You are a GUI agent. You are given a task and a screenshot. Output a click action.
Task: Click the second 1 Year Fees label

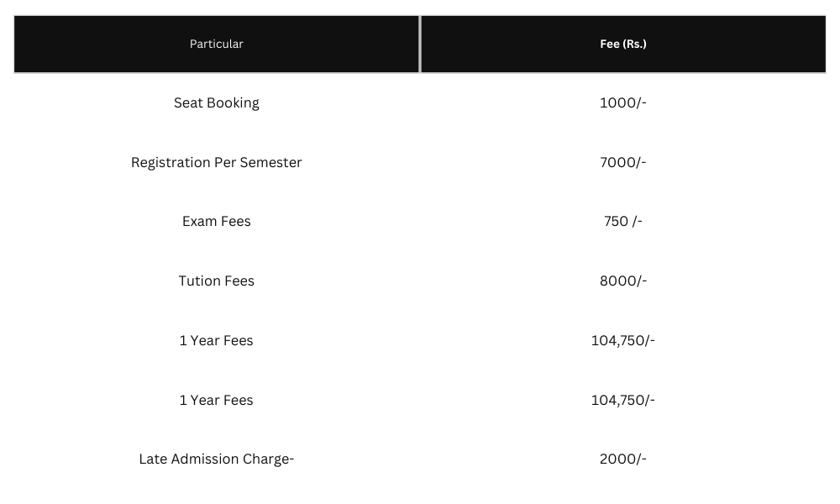[x=217, y=400]
